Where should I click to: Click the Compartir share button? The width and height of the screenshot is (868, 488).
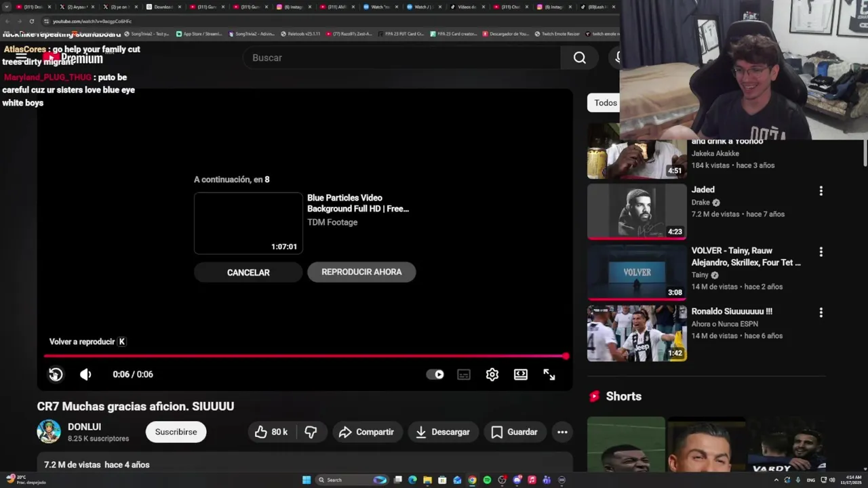[367, 432]
